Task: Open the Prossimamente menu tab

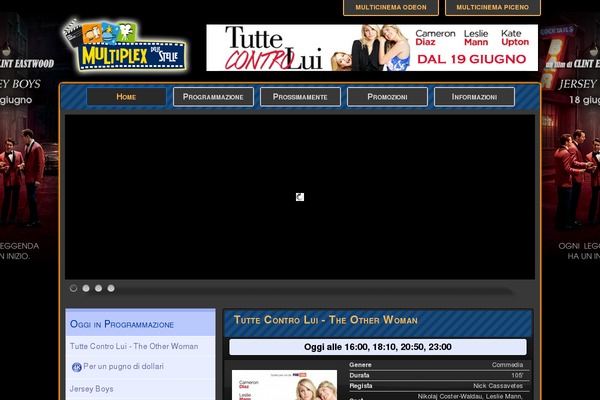Action: (x=300, y=97)
